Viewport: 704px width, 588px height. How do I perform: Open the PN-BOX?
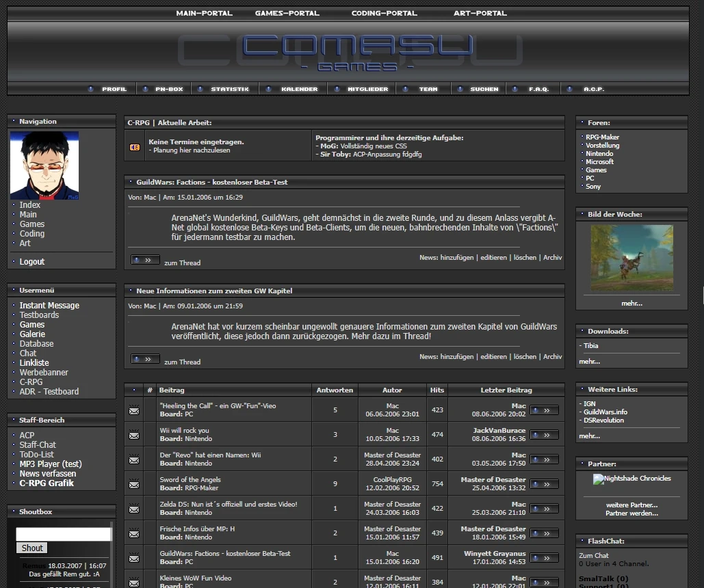[x=169, y=90]
